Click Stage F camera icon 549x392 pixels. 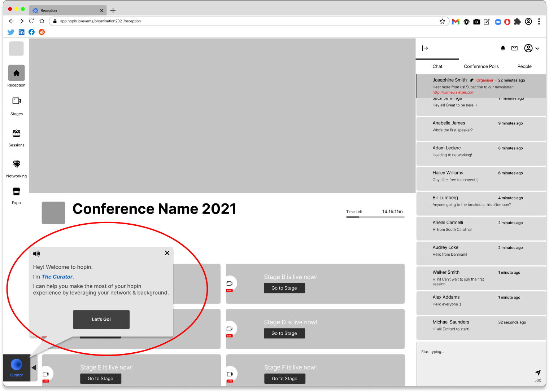230,374
